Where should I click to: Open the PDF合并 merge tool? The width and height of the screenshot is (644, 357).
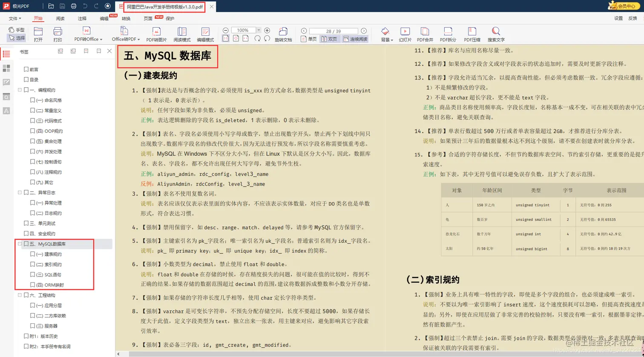(425, 34)
